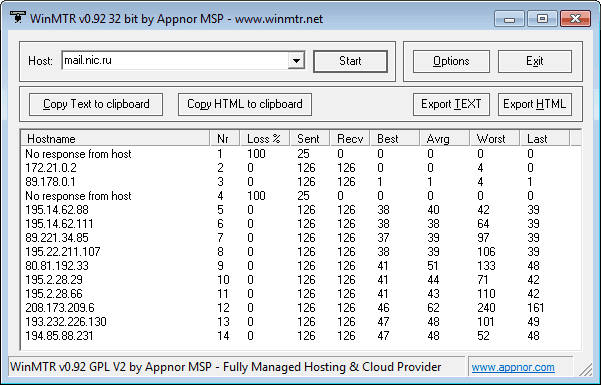Copy HTML to clipboard
The height and width of the screenshot is (385, 601).
[245, 104]
